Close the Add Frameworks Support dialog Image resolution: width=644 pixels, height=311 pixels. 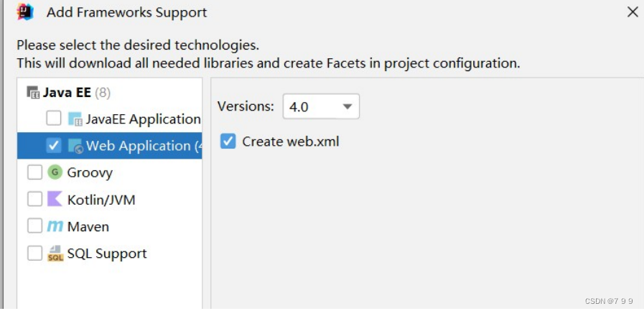[x=633, y=12]
